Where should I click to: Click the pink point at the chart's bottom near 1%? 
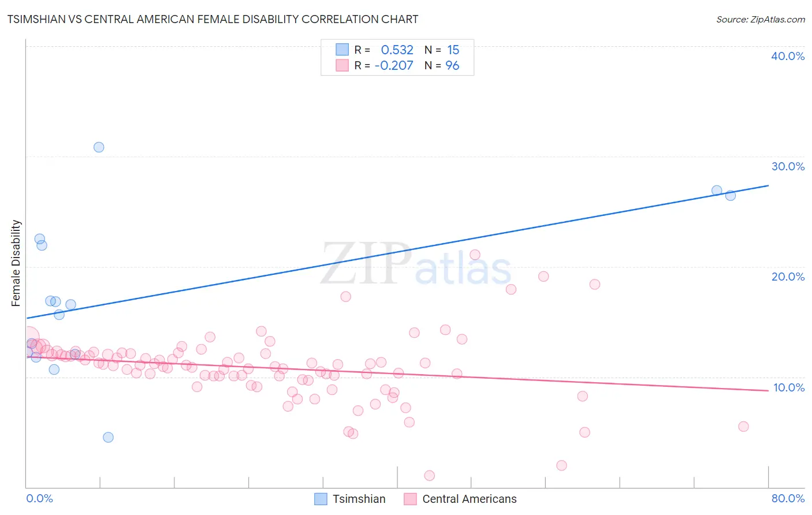click(x=429, y=476)
